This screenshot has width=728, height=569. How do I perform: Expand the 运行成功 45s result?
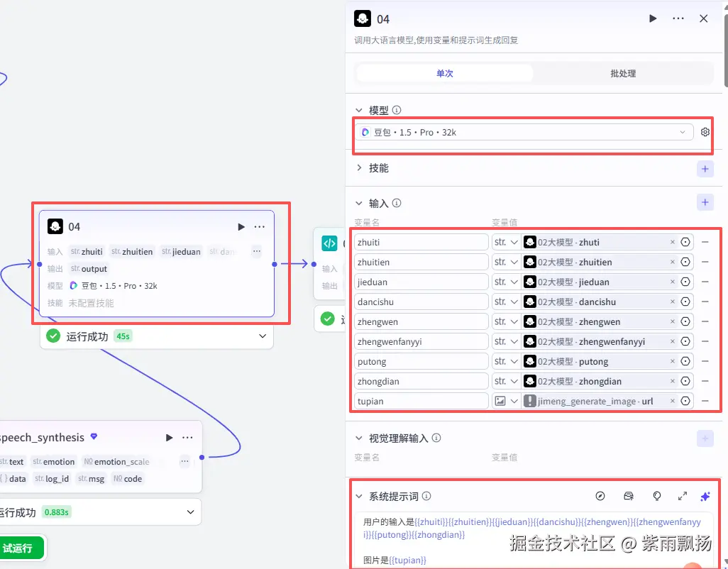click(x=263, y=336)
